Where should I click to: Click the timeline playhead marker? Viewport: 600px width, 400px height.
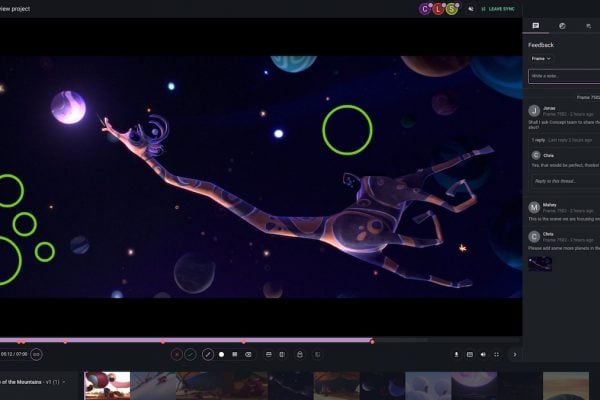coord(372,341)
